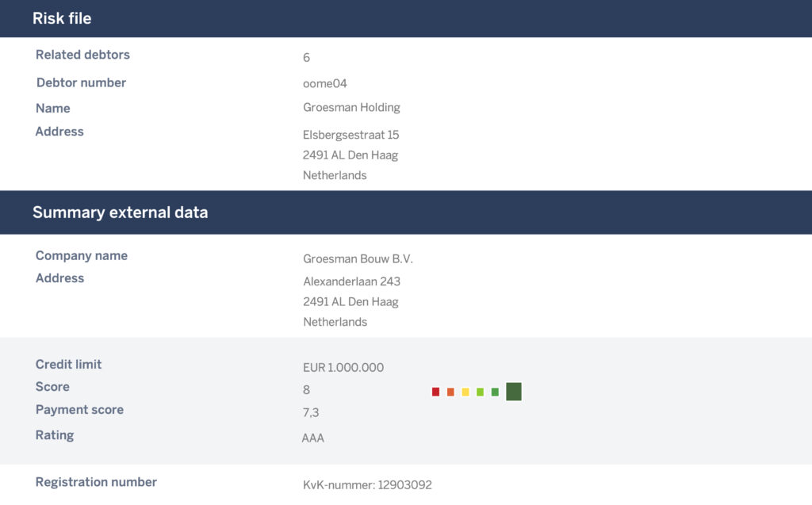
Task: Open debtor number oome04
Action: [x=325, y=82]
